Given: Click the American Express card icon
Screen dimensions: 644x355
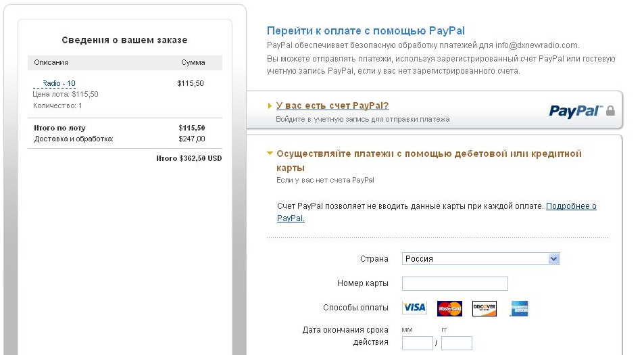Looking at the screenshot, I should (x=519, y=308).
